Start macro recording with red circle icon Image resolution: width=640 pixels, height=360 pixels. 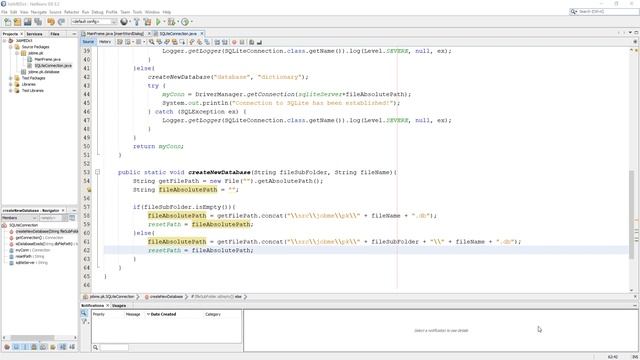[234, 42]
